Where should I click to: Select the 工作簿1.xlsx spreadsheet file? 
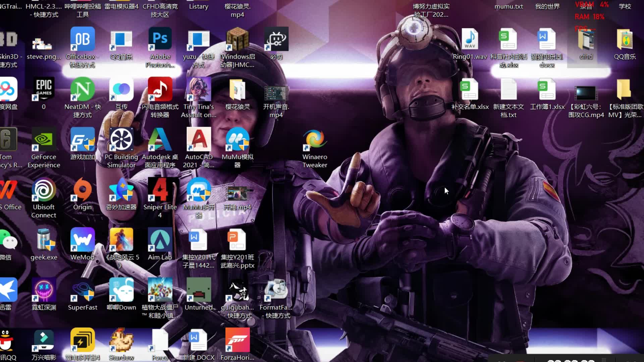[x=547, y=89]
